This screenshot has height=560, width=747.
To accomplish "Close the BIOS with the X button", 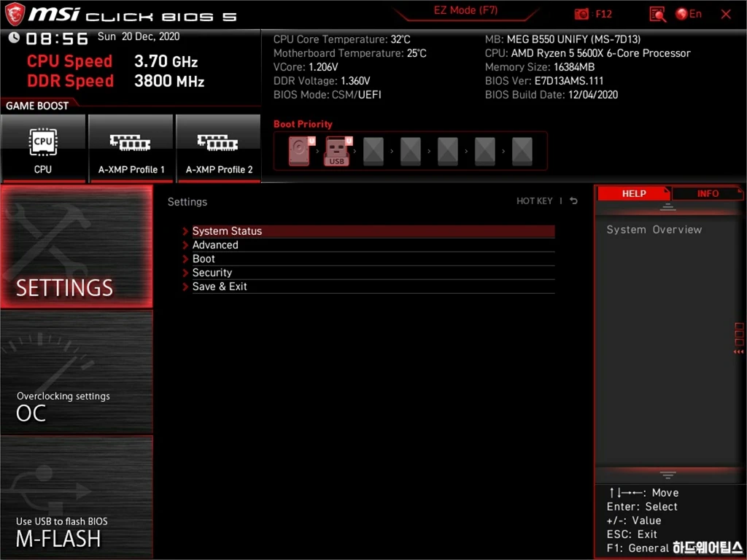I will 726,15.
